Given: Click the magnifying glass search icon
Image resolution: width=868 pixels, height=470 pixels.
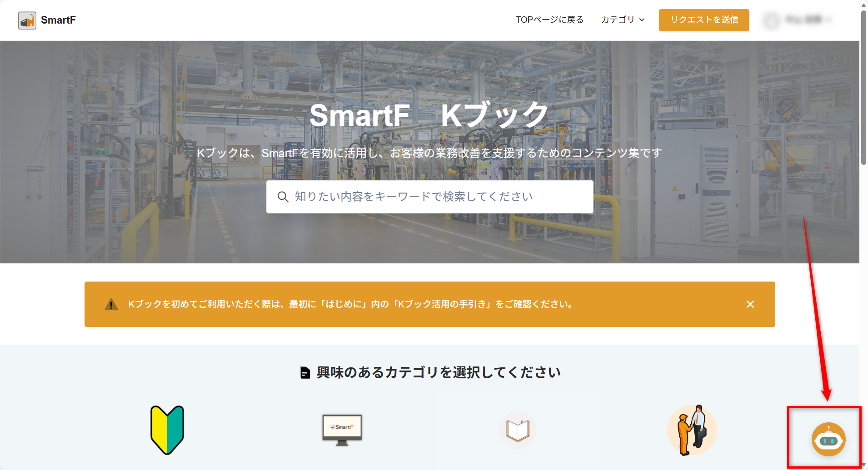Looking at the screenshot, I should tap(283, 197).
